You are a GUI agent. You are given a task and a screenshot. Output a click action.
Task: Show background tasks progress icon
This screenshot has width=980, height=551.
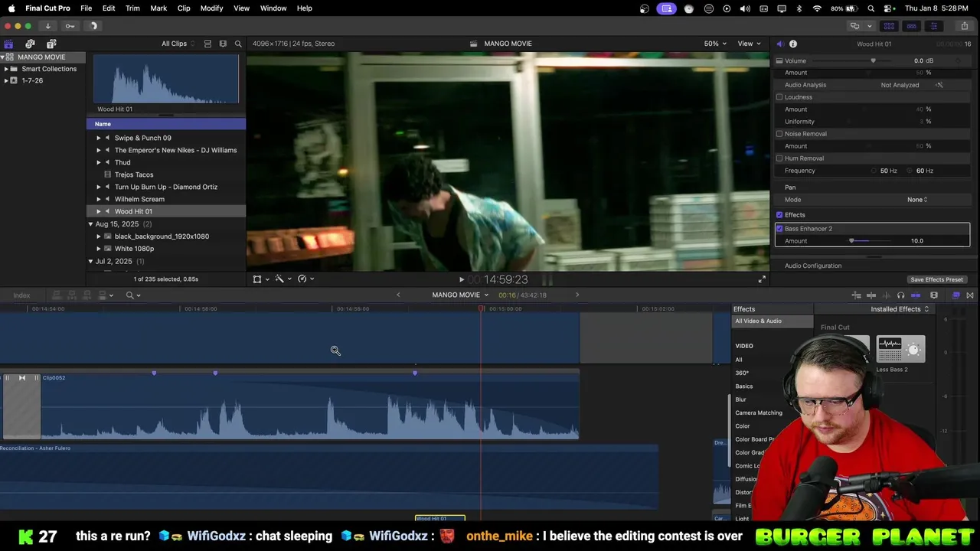[x=93, y=26]
